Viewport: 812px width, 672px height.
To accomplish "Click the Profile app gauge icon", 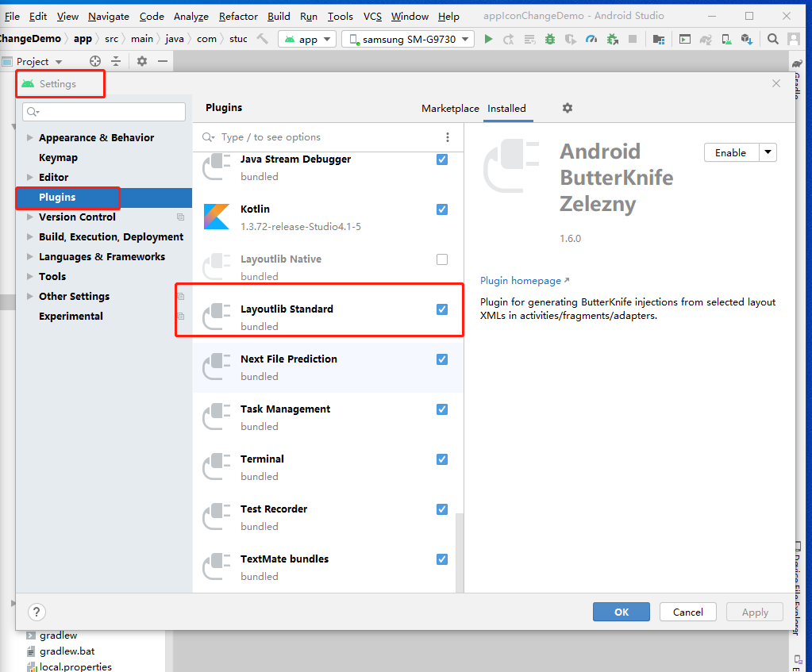I will (591, 39).
